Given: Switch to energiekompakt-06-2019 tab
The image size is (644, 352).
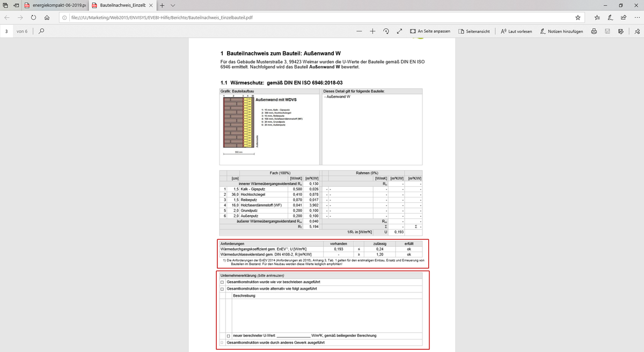Looking at the screenshot, I should 55,5.
